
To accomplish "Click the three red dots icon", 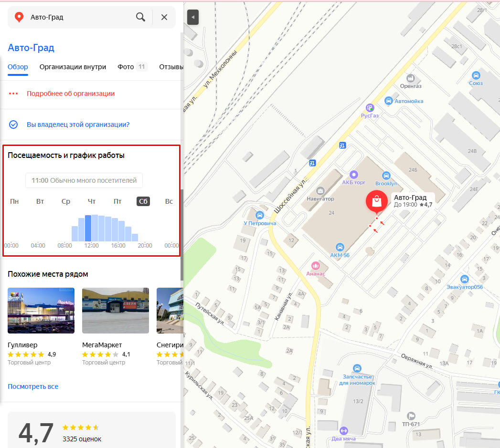I will (13, 94).
